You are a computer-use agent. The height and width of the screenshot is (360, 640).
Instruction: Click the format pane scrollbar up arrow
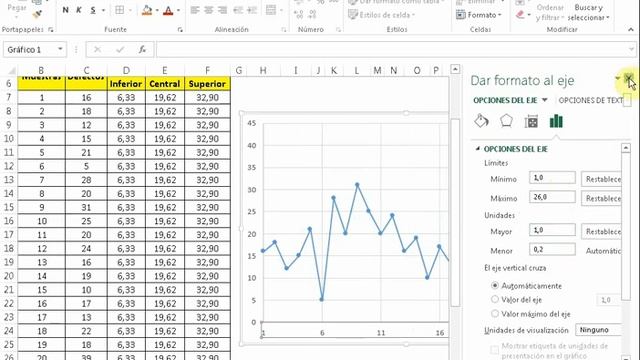626,148
